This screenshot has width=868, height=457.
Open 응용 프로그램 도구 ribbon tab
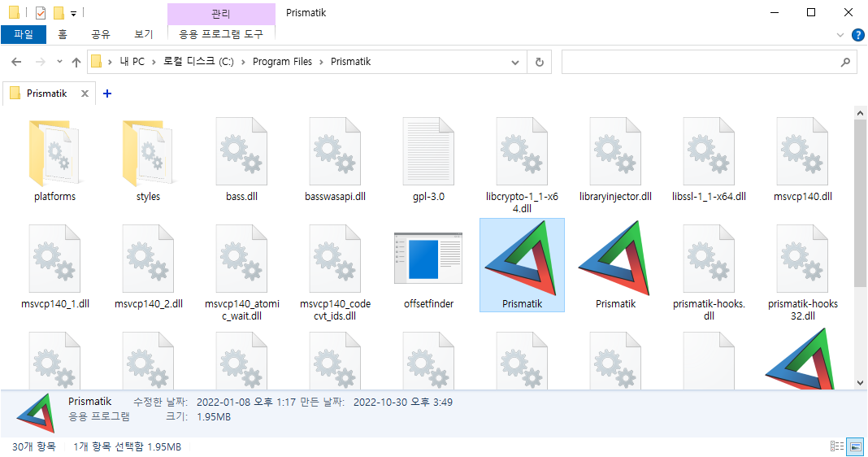(221, 34)
